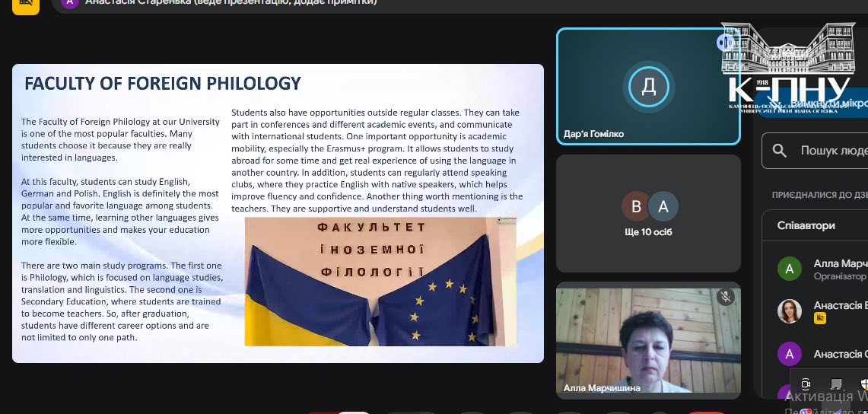Click the flags photo in the presentation
Image resolution: width=868 pixels, height=414 pixels.
click(x=380, y=282)
